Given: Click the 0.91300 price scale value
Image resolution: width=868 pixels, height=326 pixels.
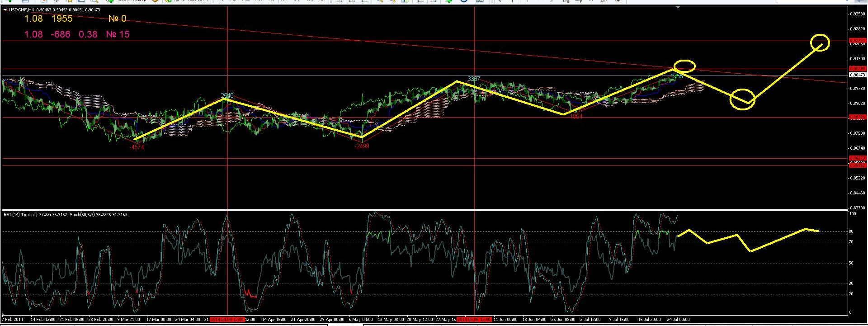Looking at the screenshot, I should tap(858, 58).
